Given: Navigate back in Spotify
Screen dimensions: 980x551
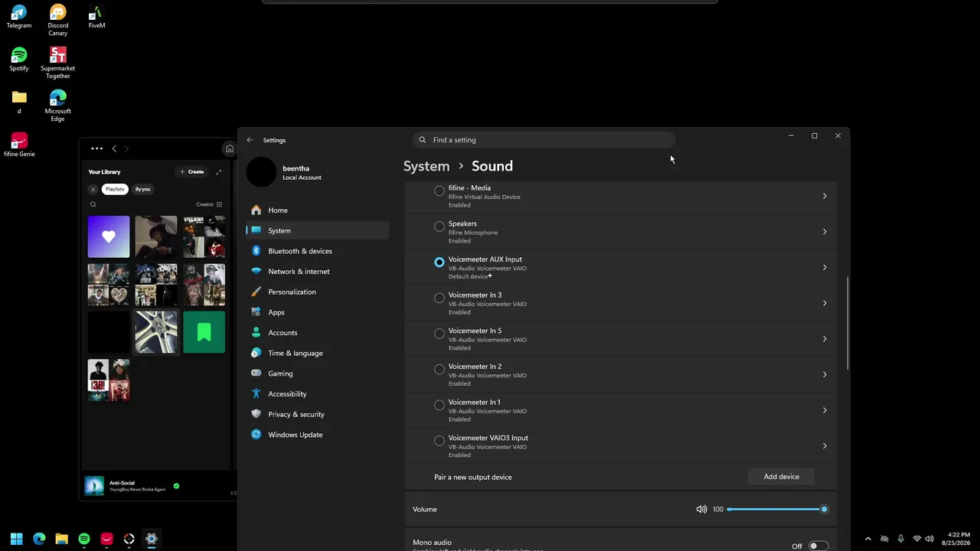Looking at the screenshot, I should (114, 148).
